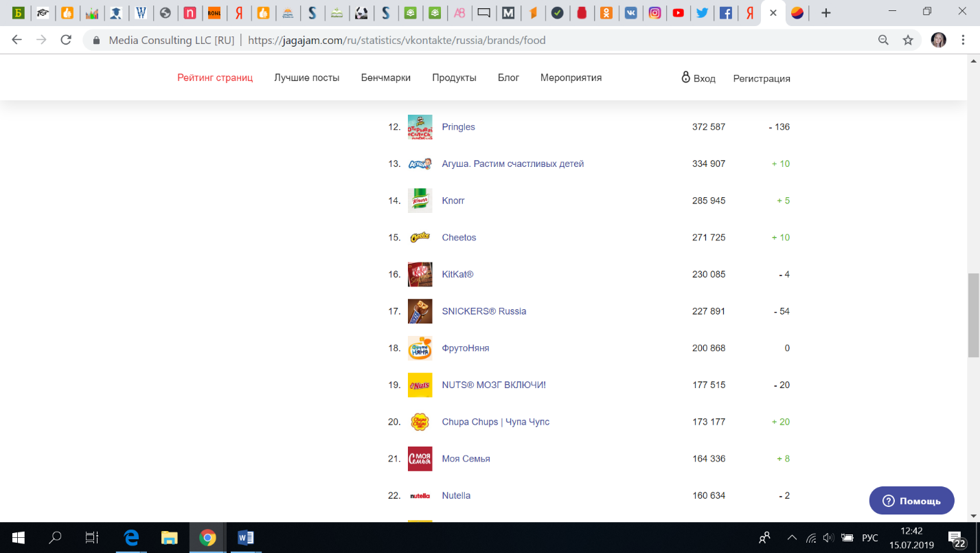
Task: Click the padlock site security icon
Action: 96,41
